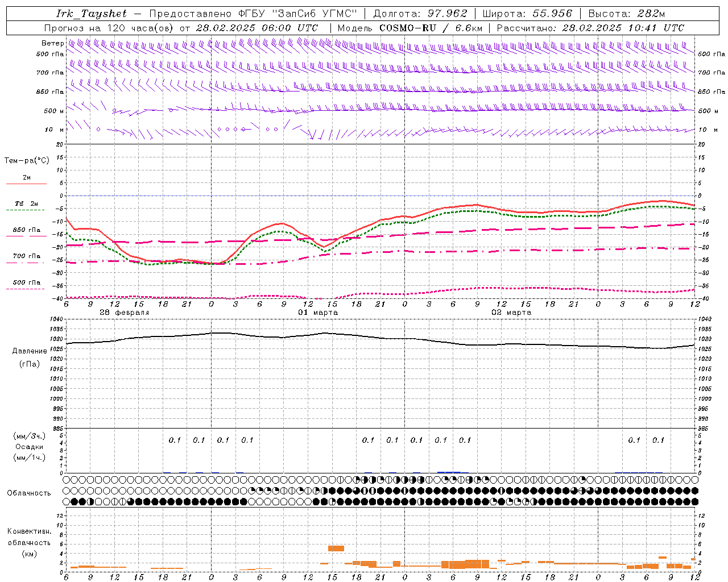Viewport: 728px width, 582px height.
Task: Click the Осадки panel label
Action: click(30, 447)
